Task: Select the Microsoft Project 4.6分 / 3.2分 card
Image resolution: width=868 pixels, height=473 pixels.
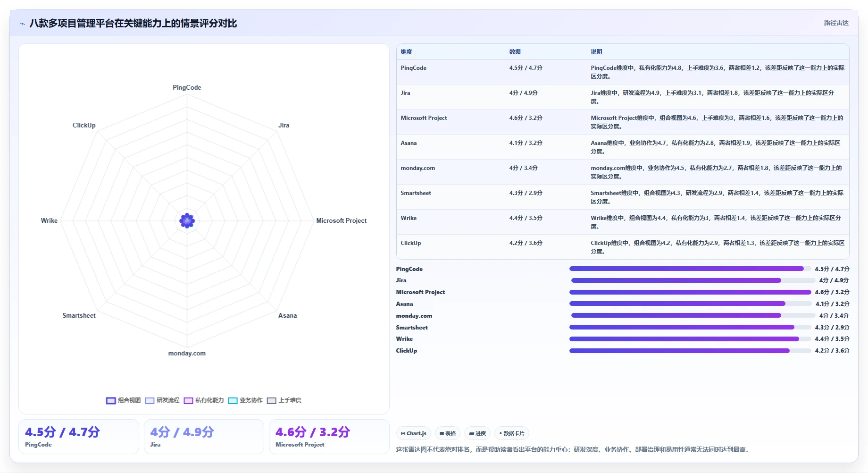Action: coord(329,437)
